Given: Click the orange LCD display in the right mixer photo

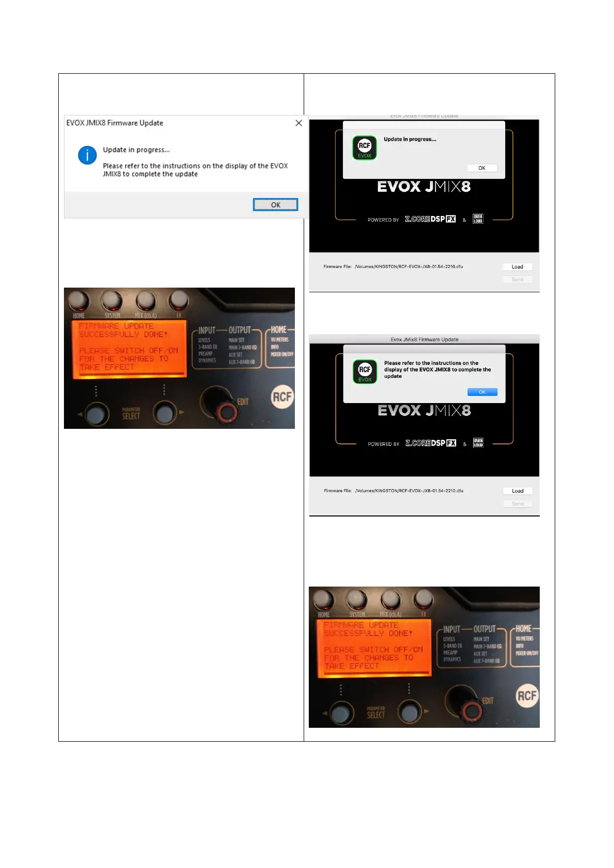Looking at the screenshot, I should 374,648.
